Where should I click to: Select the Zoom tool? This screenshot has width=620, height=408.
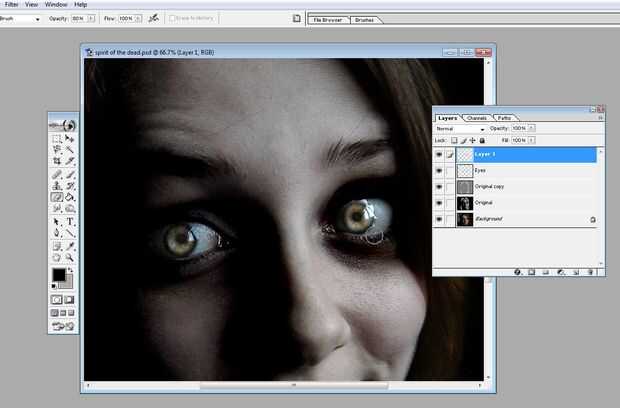click(70, 258)
